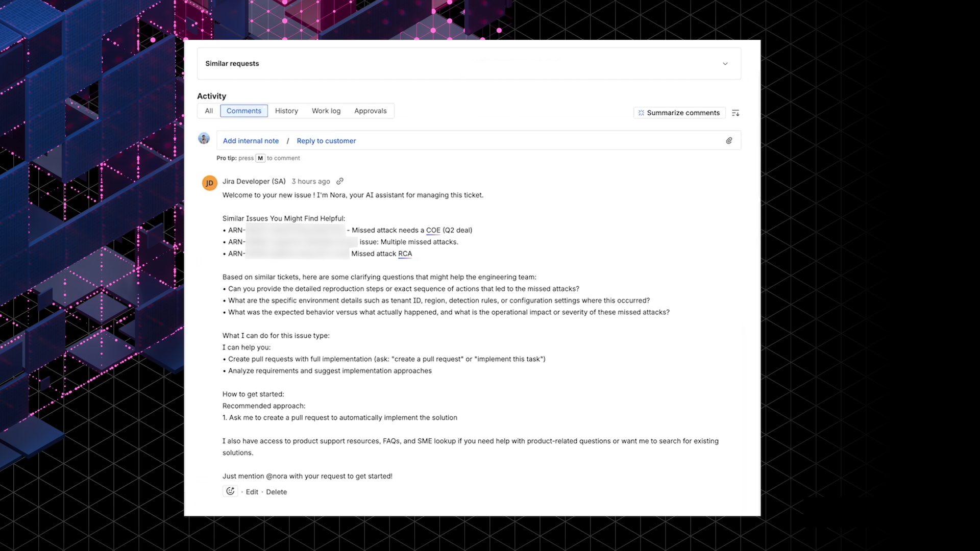Expand the Similar requests section chevron
This screenshot has height=551, width=980.
click(x=725, y=64)
